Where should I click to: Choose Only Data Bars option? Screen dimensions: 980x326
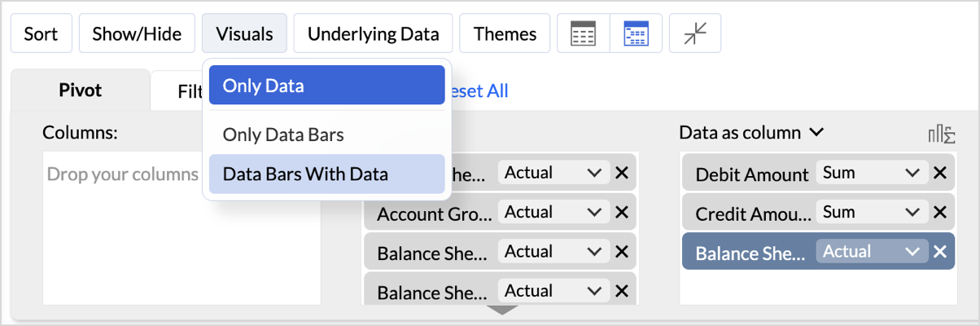[x=283, y=134]
